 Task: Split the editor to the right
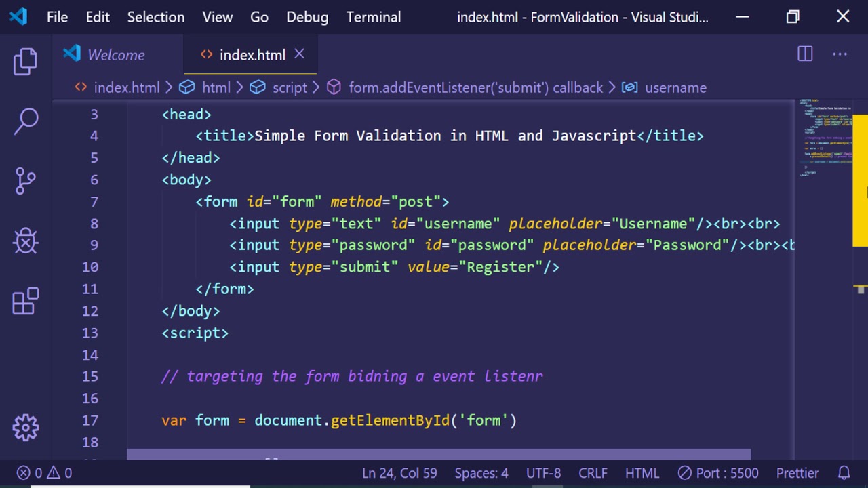tap(805, 54)
